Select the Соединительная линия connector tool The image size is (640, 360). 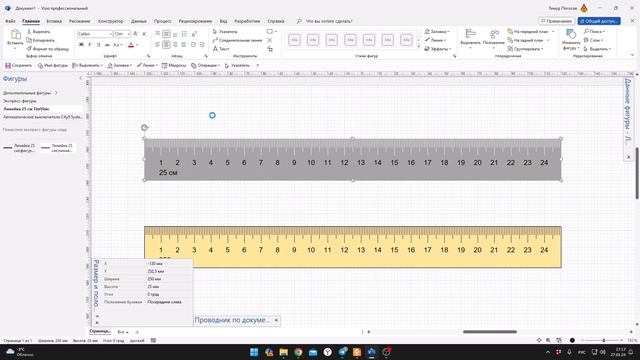(237, 40)
